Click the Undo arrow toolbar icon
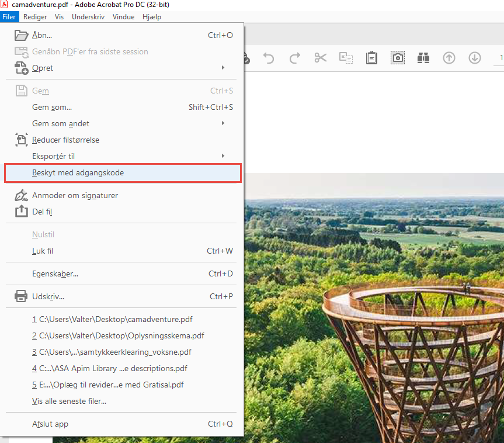The image size is (504, 443). 269,58
